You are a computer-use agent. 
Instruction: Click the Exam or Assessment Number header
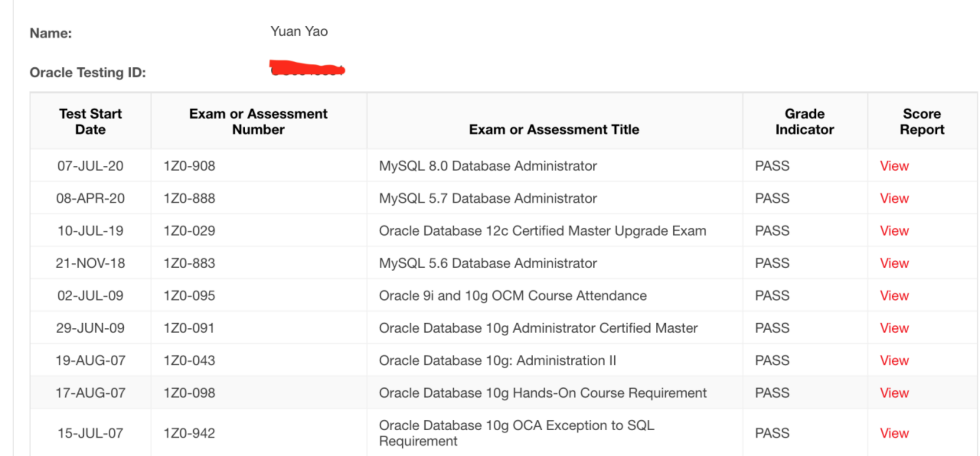(258, 122)
